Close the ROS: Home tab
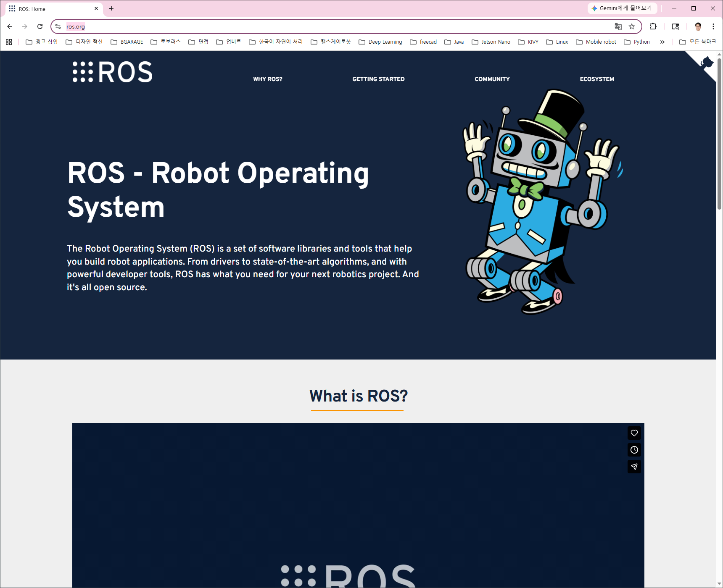Viewport: 723px width, 588px height. [x=96, y=8]
